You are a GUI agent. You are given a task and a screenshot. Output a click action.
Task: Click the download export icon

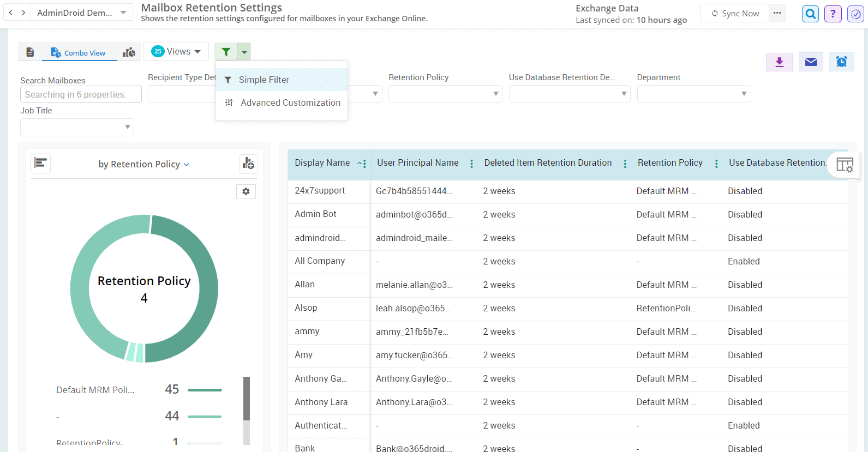[x=779, y=62]
